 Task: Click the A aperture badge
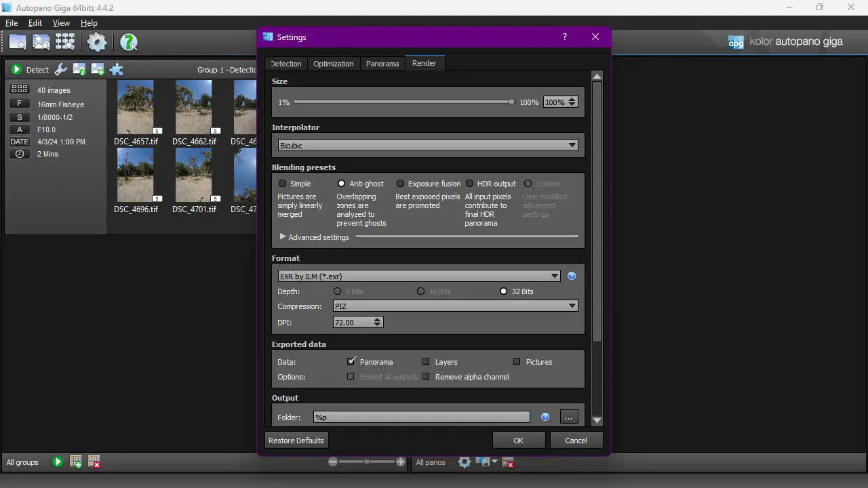20,129
